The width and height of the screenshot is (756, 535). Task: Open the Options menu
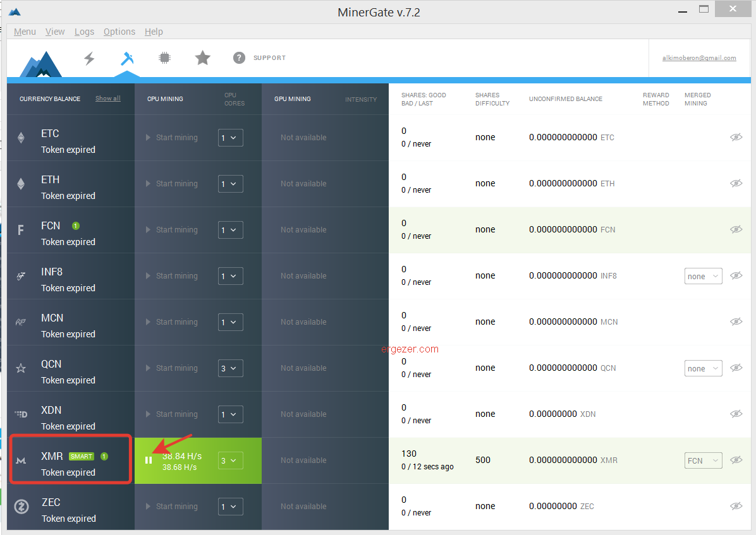click(x=119, y=32)
